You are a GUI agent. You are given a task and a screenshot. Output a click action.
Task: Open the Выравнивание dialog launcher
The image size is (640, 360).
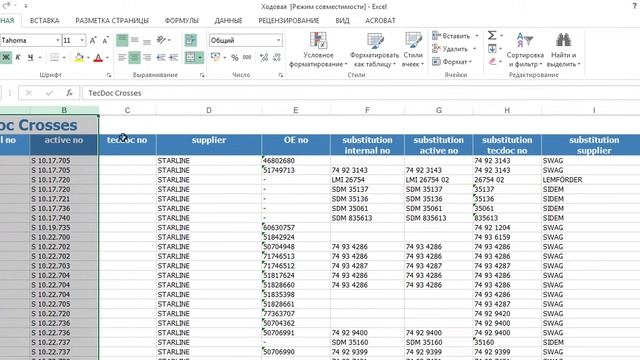click(x=202, y=75)
